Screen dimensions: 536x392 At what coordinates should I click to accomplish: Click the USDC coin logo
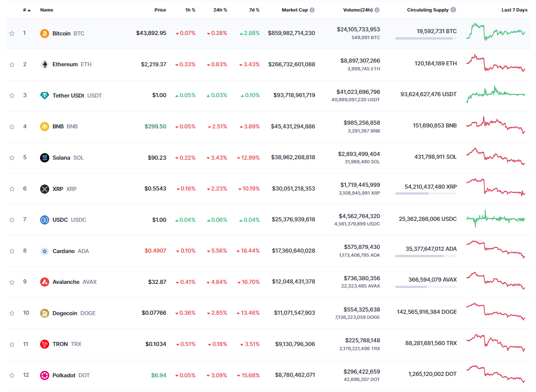click(x=45, y=220)
